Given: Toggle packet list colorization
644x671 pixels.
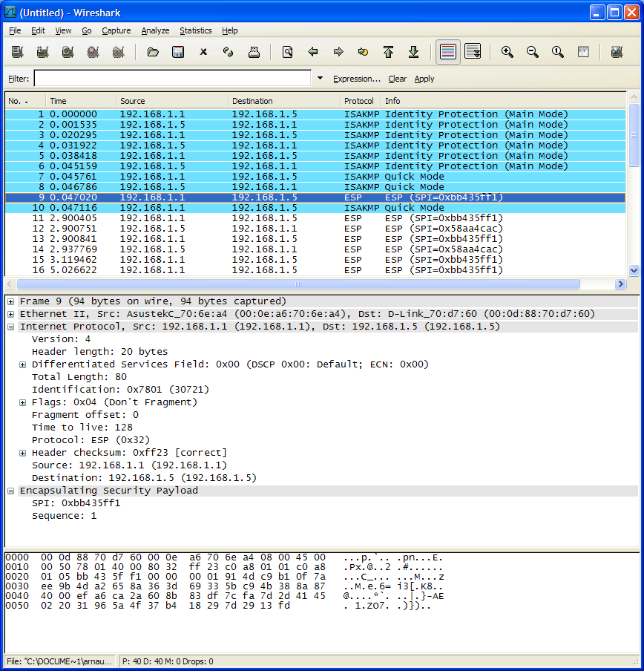Looking at the screenshot, I should (447, 52).
